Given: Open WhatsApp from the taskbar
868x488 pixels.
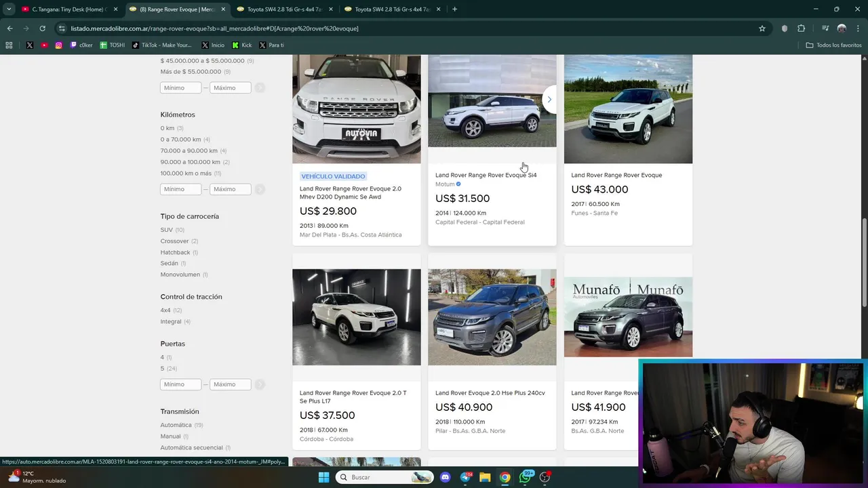Looking at the screenshot, I should tap(525, 477).
